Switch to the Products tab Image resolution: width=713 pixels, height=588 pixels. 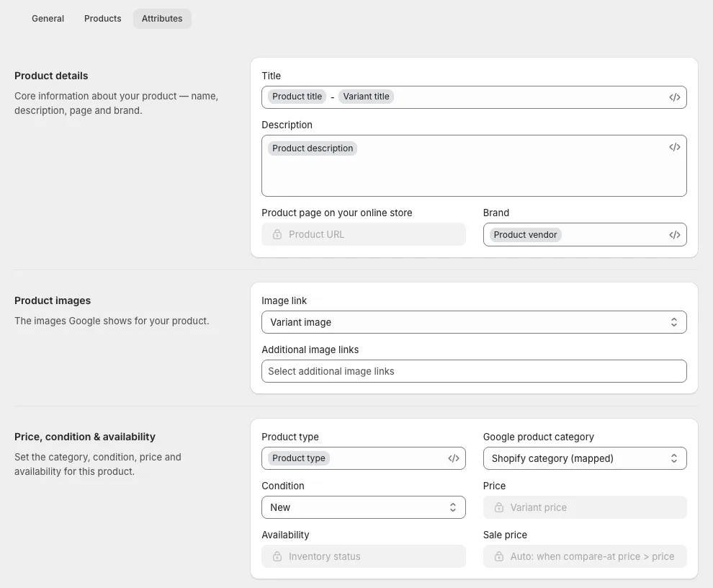pyautogui.click(x=103, y=19)
